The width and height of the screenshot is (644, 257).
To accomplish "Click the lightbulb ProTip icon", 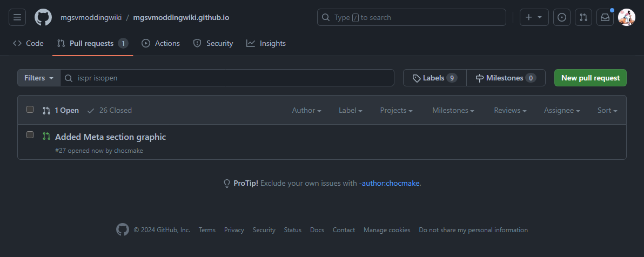I will (227, 184).
